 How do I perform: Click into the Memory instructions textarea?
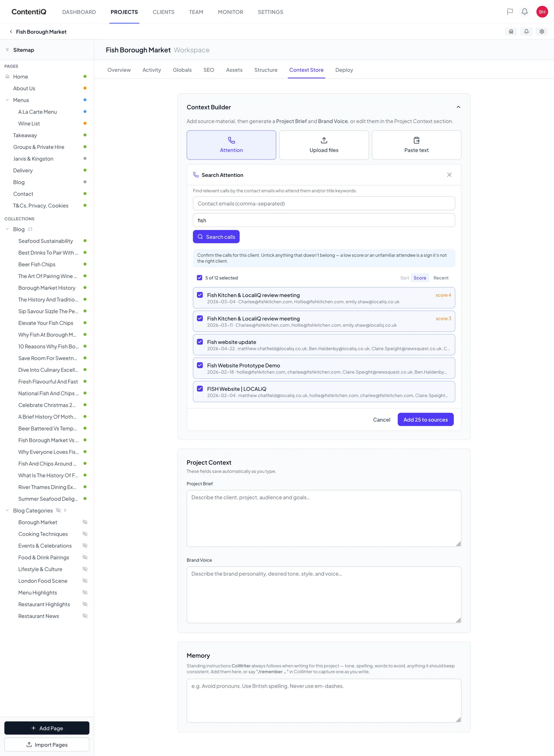(x=324, y=701)
